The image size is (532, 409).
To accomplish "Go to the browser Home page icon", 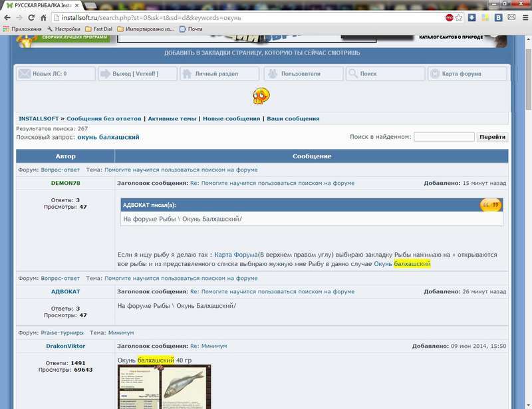I will [43, 18].
